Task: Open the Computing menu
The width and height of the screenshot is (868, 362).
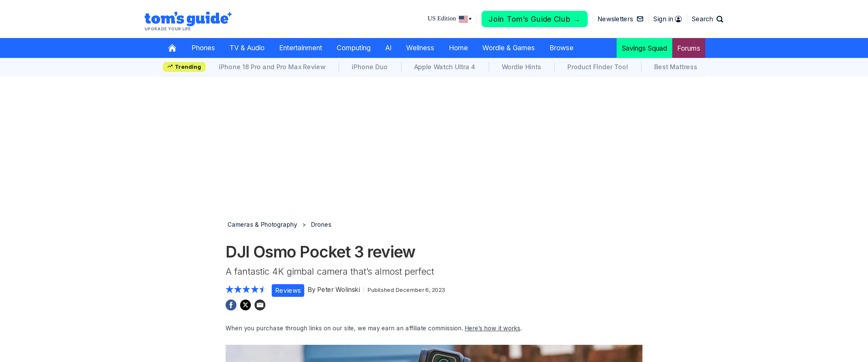Action: click(x=354, y=48)
